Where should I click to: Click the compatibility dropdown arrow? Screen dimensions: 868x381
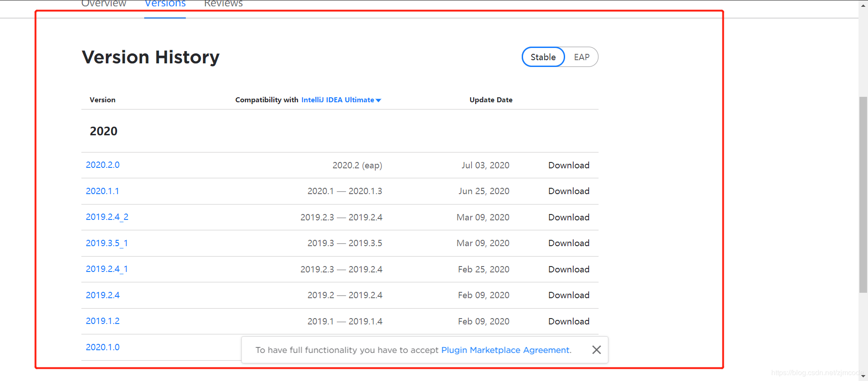click(378, 100)
